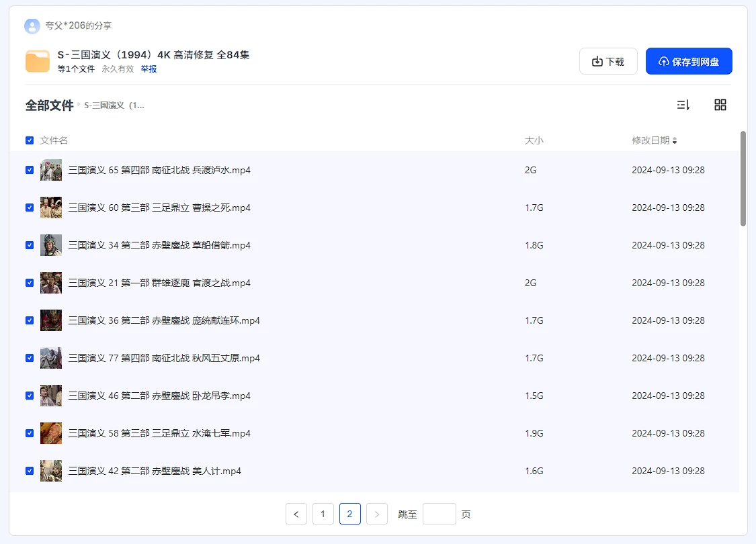Click the yellow shared folder icon
Image resolution: width=756 pixels, height=544 pixels.
38,61
